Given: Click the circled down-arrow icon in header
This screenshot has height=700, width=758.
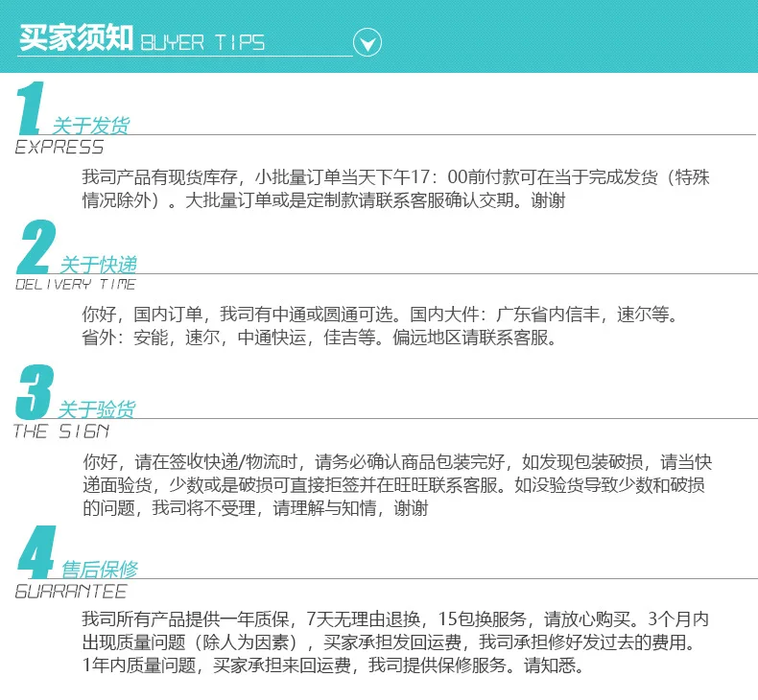Looking at the screenshot, I should pos(367,42).
